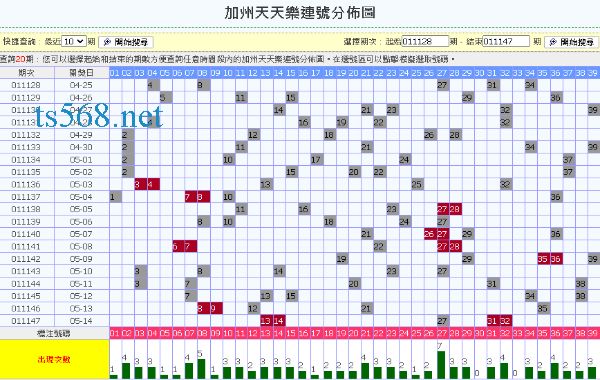Click gray cell 28 in row 011132
Image resolution: width=600 pixels, height=380 pixels.
click(x=455, y=135)
